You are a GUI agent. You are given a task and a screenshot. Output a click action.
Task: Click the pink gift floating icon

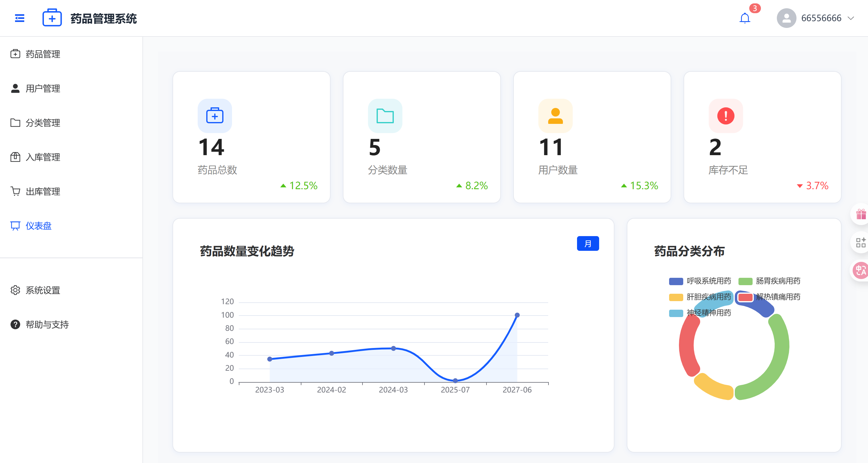click(861, 214)
